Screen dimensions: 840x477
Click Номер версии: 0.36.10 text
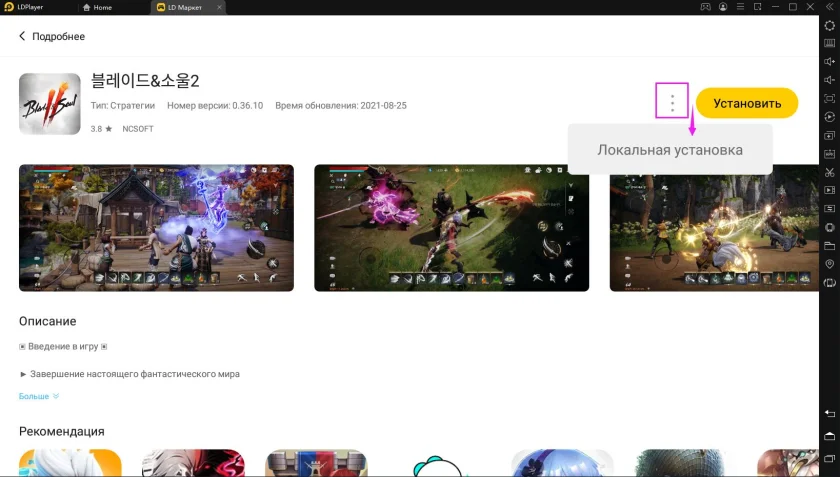(x=215, y=106)
